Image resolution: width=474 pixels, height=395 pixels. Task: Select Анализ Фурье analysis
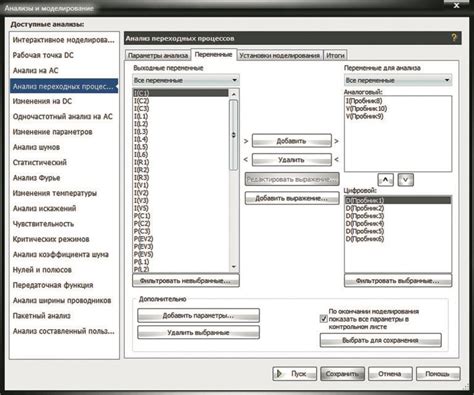point(64,178)
